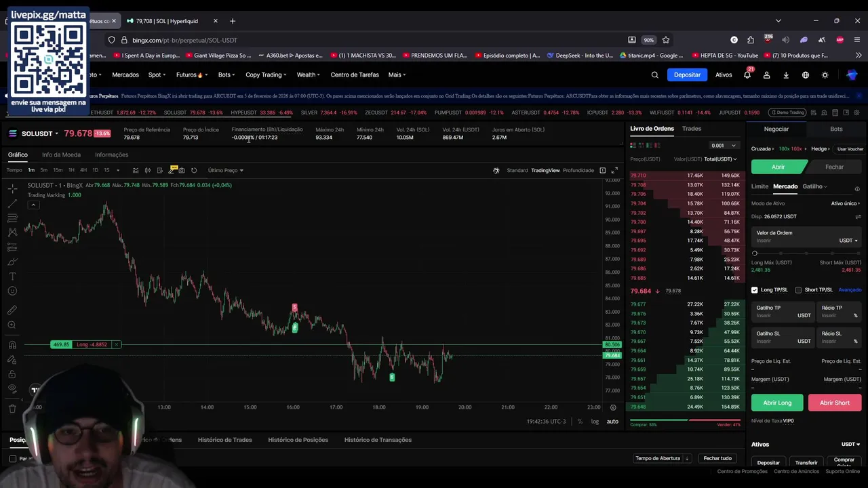Uncheck the Long TP/SL checkbox
Screen dimensions: 868x488
[x=755, y=290]
